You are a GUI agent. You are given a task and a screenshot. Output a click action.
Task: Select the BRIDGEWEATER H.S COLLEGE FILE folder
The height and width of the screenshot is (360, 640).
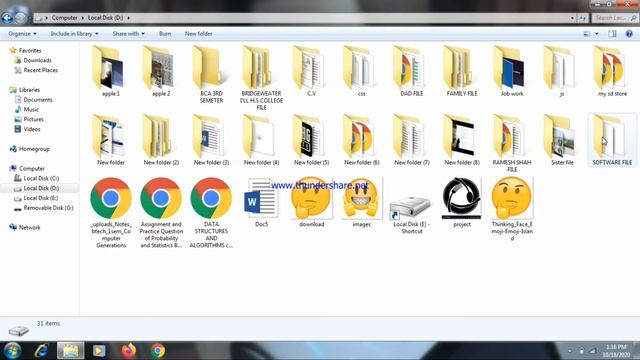point(261,78)
